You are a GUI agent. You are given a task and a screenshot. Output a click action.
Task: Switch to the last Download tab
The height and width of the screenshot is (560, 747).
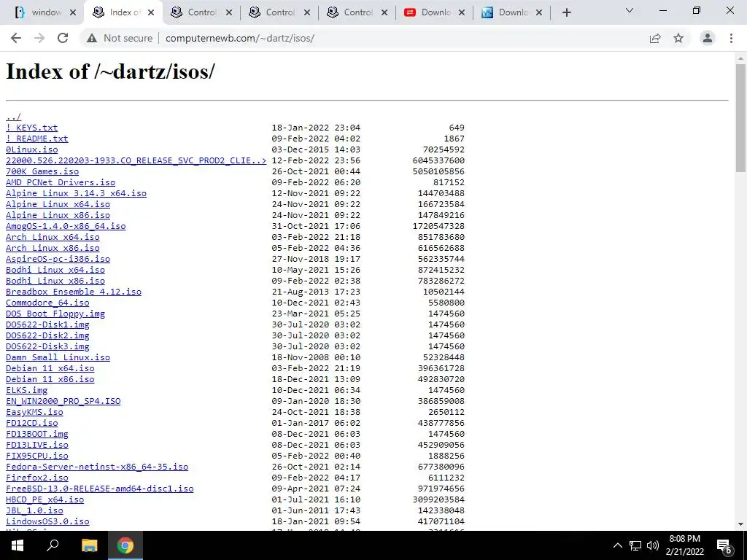(x=512, y=12)
